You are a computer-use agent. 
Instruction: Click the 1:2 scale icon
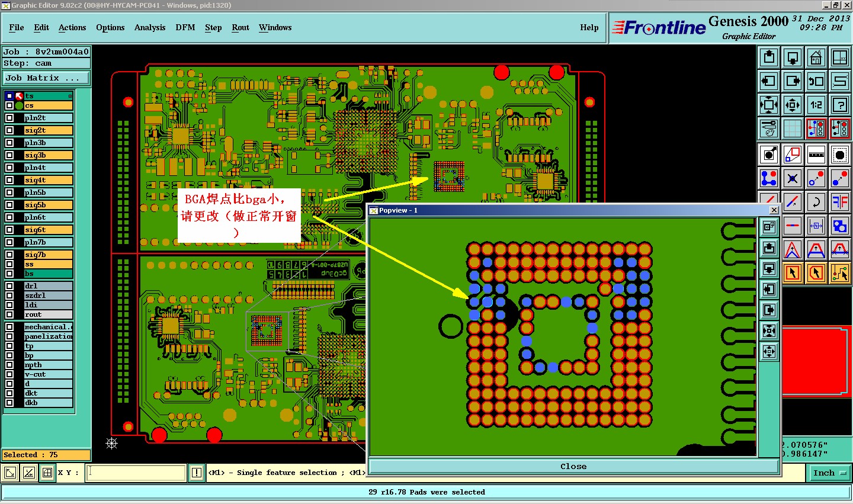point(816,105)
